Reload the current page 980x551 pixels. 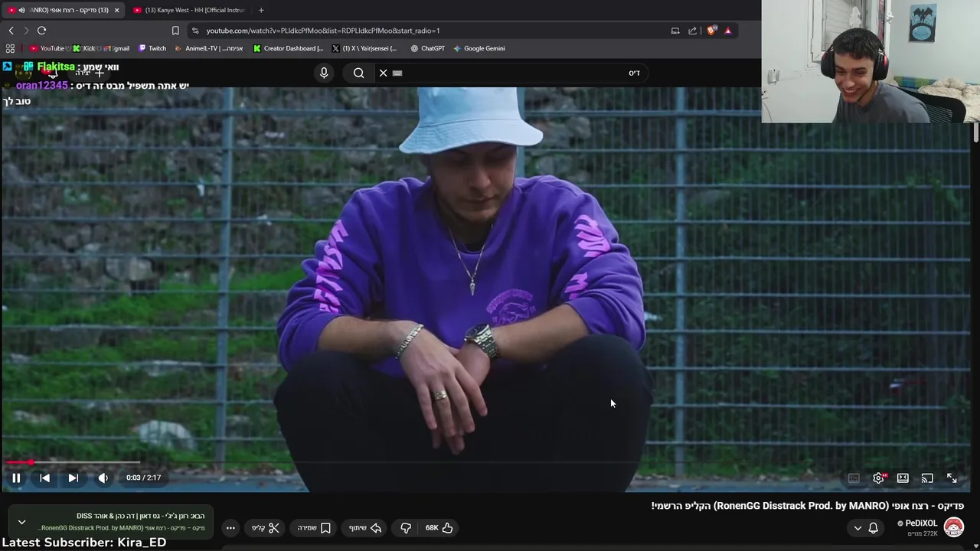click(x=41, y=31)
